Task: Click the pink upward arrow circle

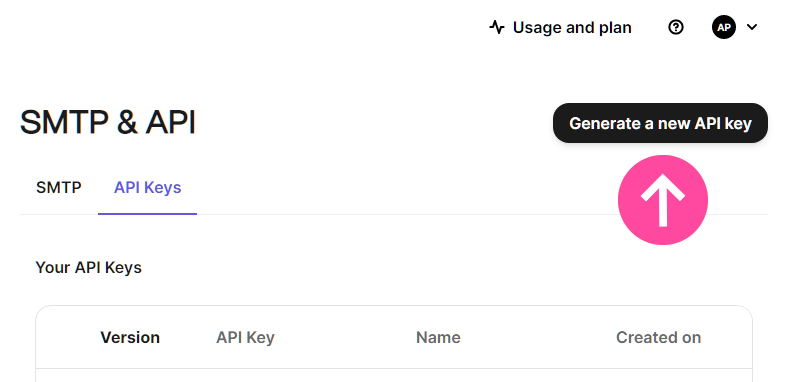Action: [663, 200]
